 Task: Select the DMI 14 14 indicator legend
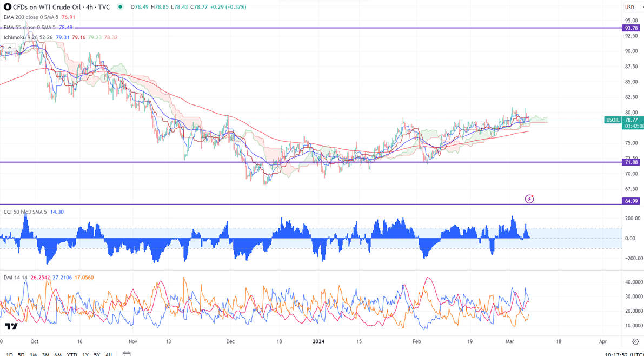click(15, 278)
